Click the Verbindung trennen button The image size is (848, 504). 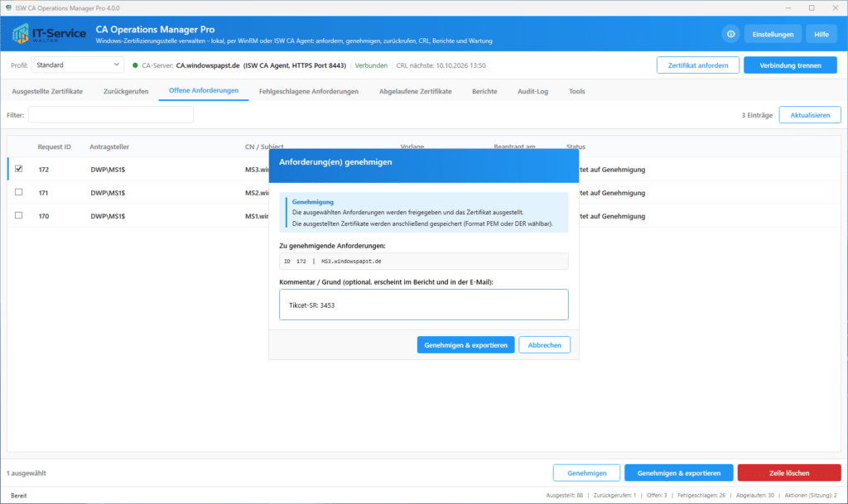point(790,65)
